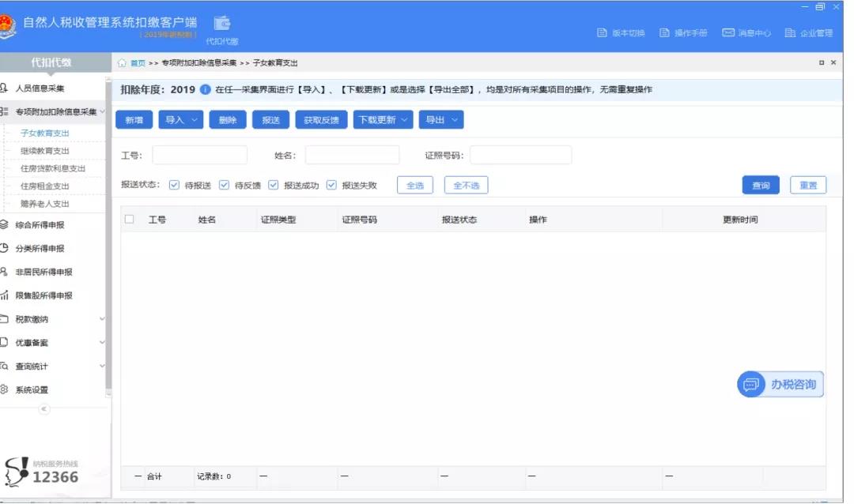Uncheck the 报送成功 status checkbox

point(272,184)
